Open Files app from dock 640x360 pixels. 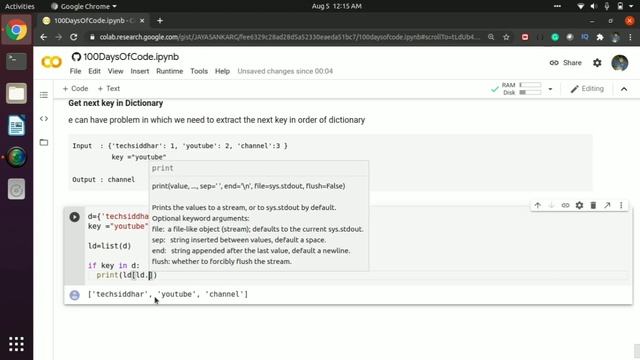click(16, 93)
